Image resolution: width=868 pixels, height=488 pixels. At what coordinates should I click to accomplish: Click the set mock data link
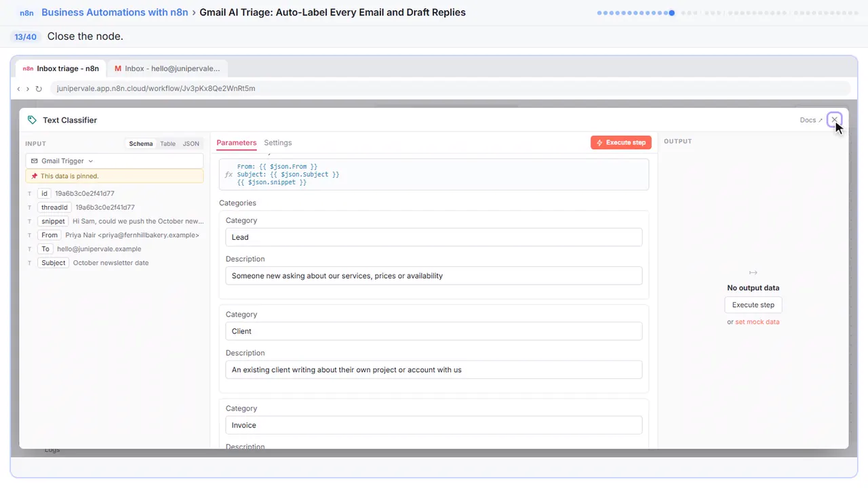point(757,322)
